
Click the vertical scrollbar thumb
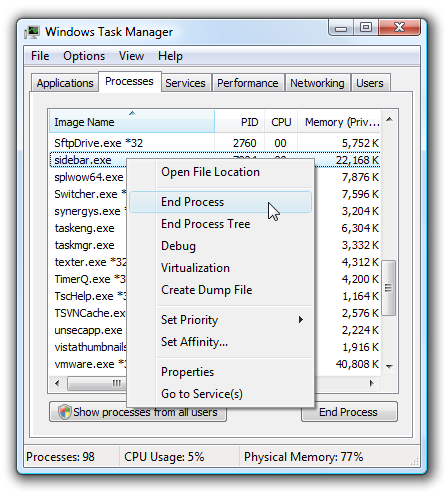(388, 288)
